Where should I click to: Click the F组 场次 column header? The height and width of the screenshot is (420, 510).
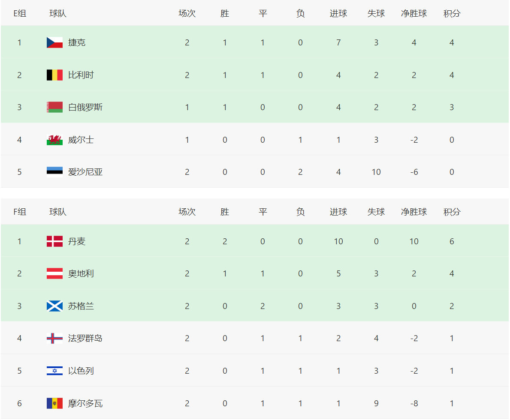coord(187,212)
